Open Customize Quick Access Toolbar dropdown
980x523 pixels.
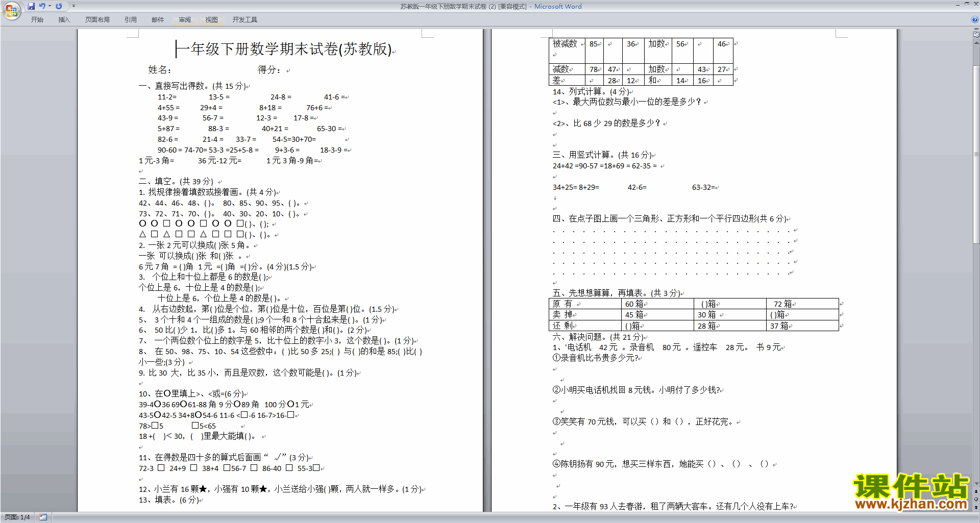[73, 6]
